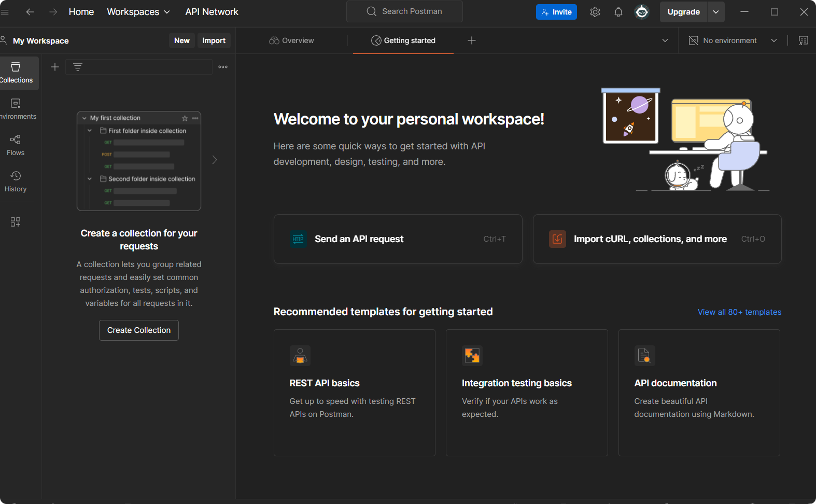Open View all 80+ templates link
The height and width of the screenshot is (504, 816).
click(739, 312)
